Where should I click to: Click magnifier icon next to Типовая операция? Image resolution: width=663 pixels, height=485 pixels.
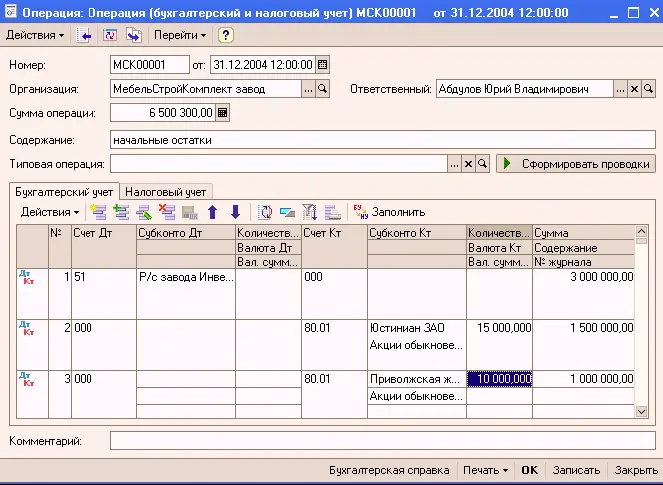pos(482,164)
